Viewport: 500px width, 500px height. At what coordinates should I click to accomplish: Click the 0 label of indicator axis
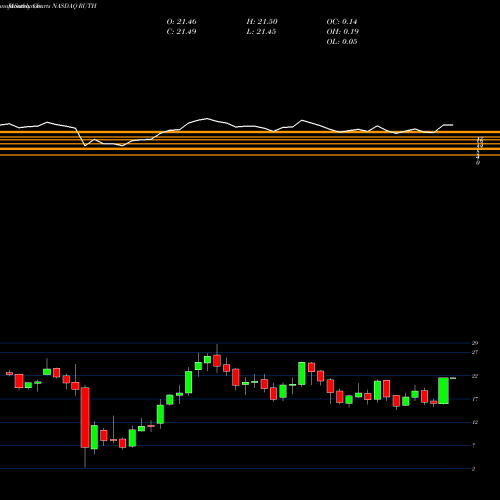click(x=478, y=163)
